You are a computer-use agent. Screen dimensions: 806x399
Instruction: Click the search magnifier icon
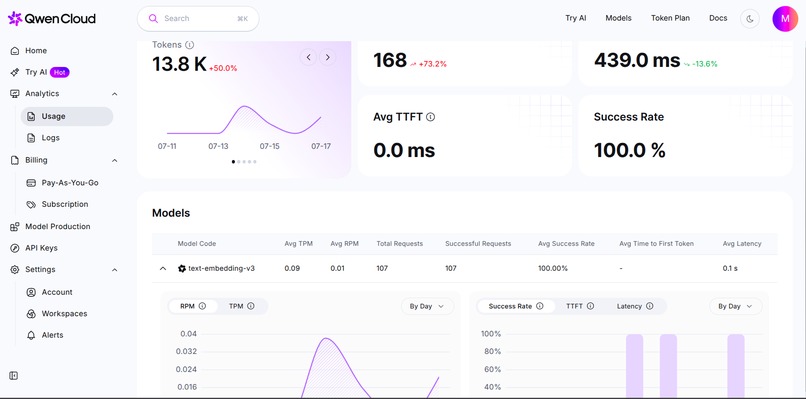point(153,19)
